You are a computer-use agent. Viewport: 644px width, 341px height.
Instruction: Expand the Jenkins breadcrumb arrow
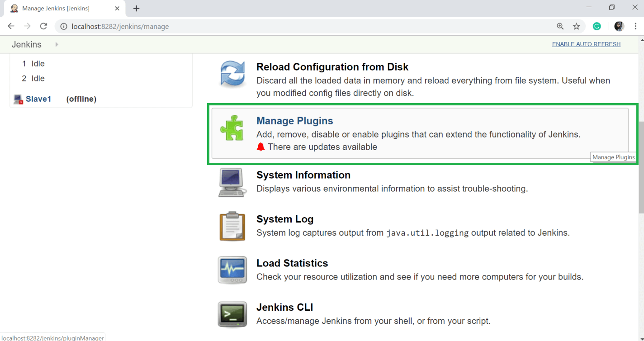coord(57,44)
